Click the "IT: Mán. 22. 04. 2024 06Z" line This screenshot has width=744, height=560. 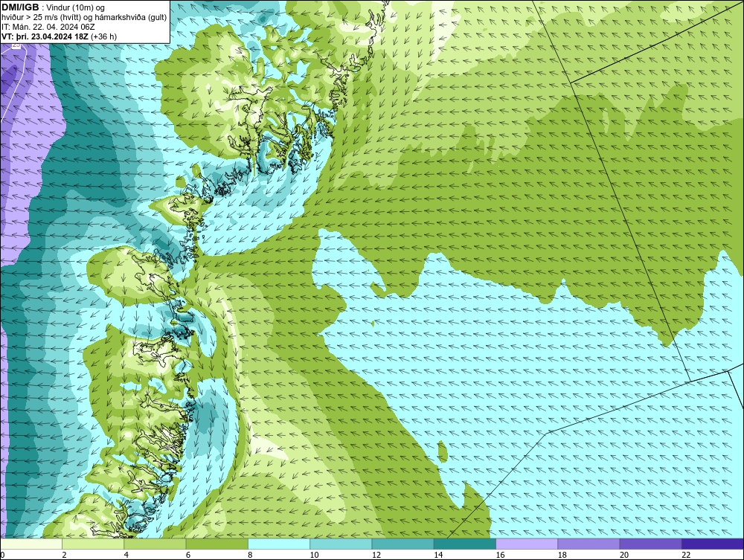48,27
